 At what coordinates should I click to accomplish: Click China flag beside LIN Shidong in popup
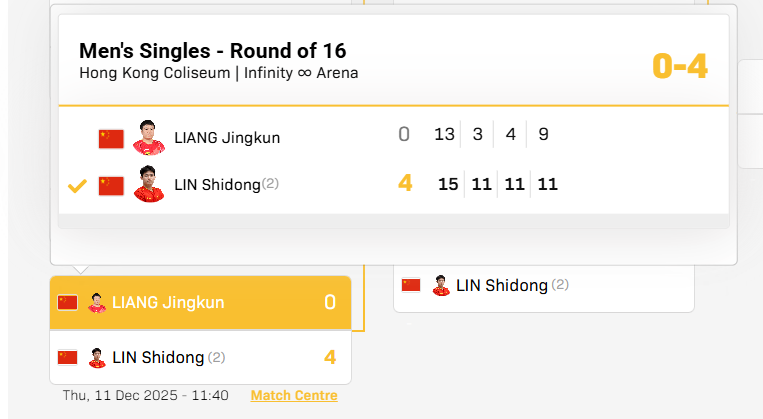click(x=111, y=186)
